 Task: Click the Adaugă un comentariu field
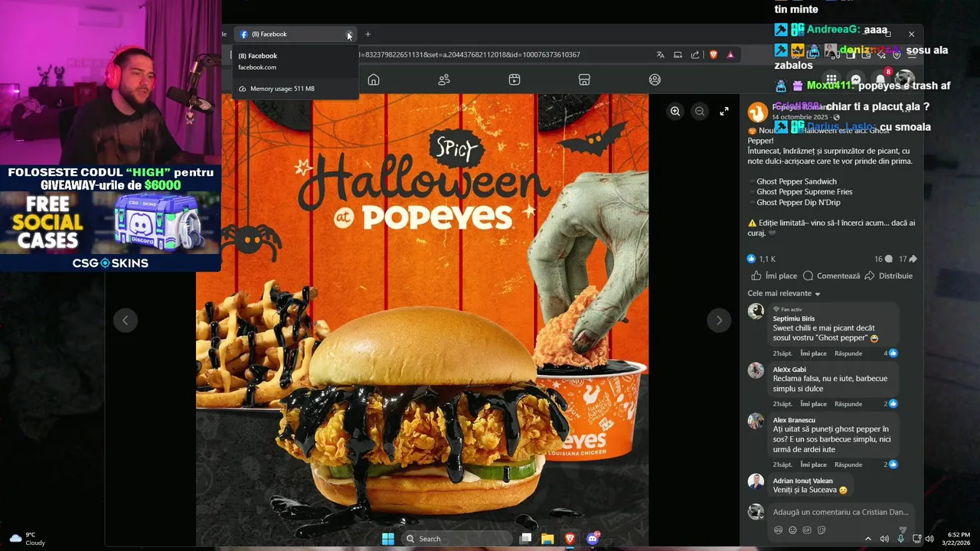coord(840,512)
